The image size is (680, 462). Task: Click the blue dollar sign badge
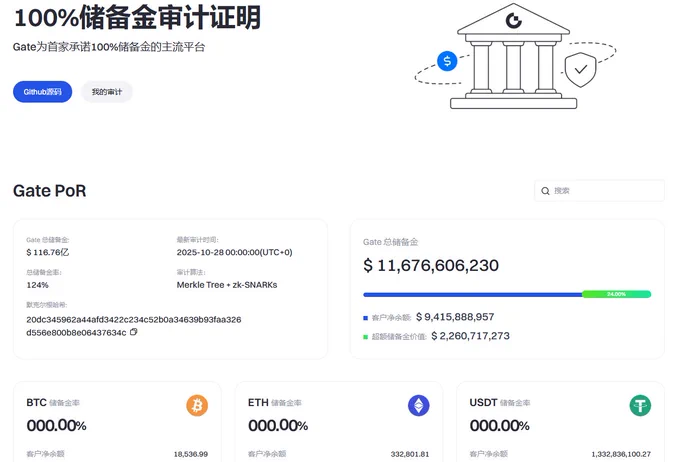(447, 61)
